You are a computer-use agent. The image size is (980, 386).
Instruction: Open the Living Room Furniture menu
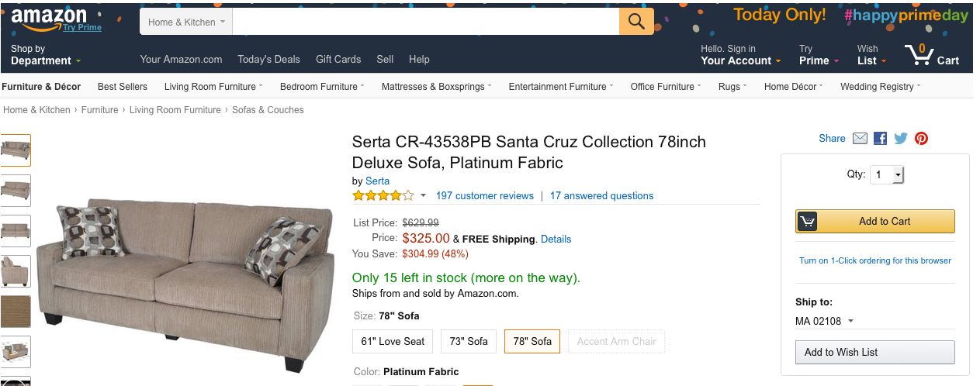pyautogui.click(x=213, y=87)
